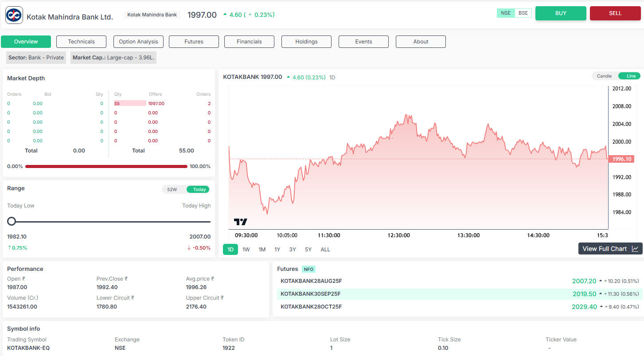Click the Today Low value 1982.10
The height and width of the screenshot is (356, 644).
tap(17, 237)
